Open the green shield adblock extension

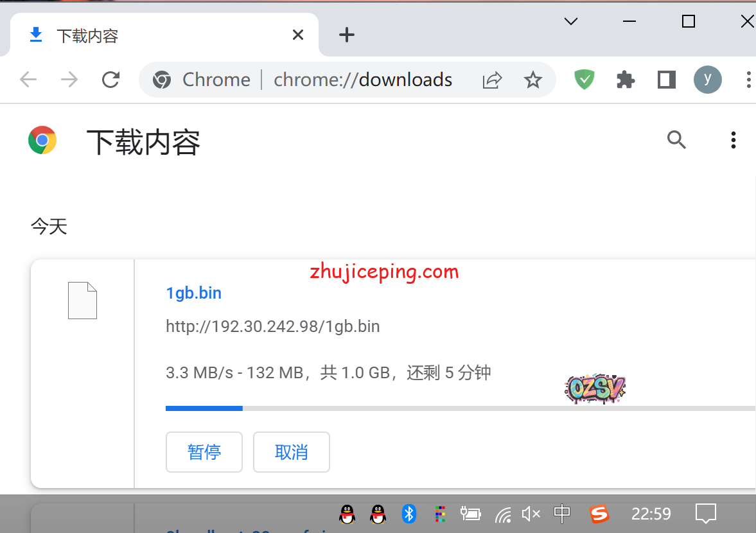[584, 80]
